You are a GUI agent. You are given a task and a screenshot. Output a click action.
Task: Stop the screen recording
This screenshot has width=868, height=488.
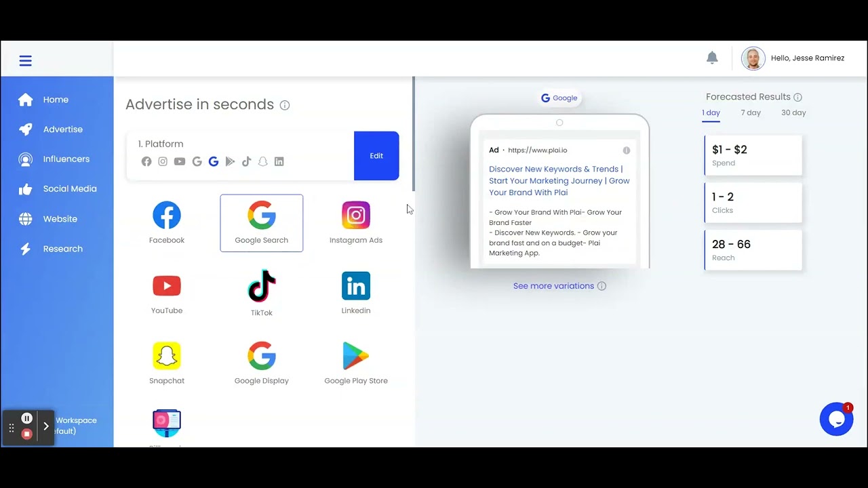(x=27, y=434)
